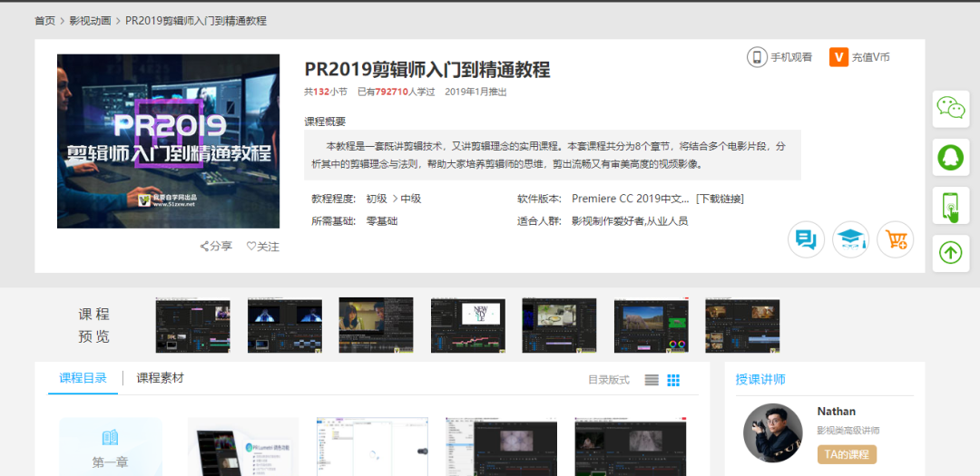Viewport: 980px width, 476px height.
Task: Open first course preview thumbnail
Action: [192, 325]
